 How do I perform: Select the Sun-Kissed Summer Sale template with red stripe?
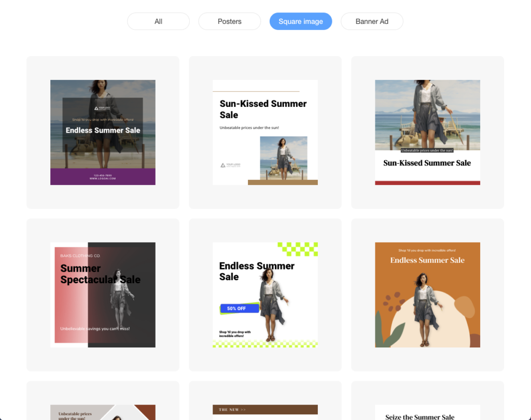[x=427, y=132]
